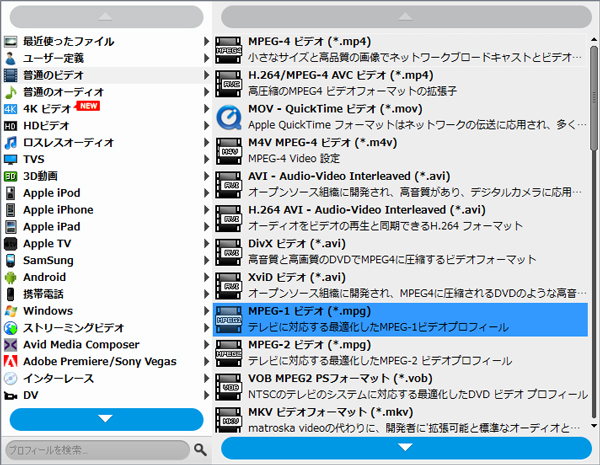Click the DV camcorder icon
600x465 pixels.
pos(11,395)
